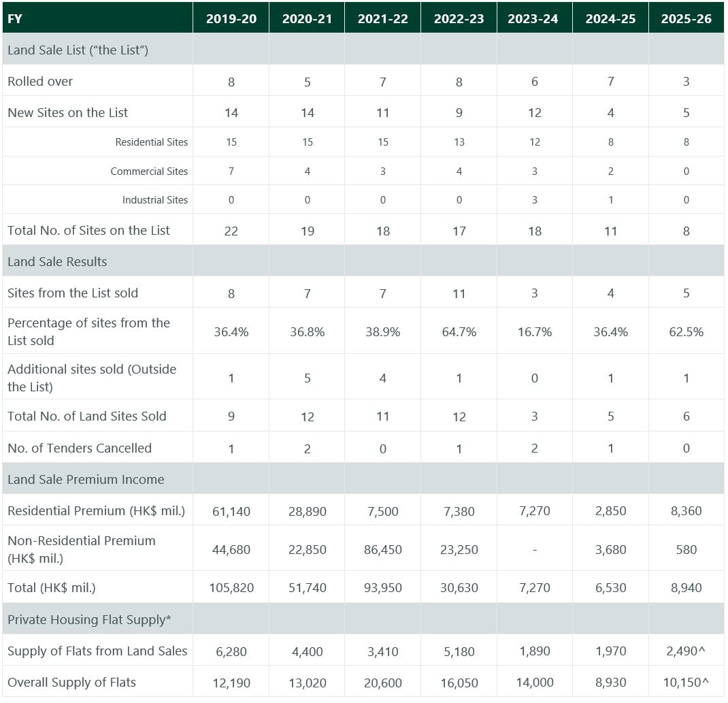The height and width of the screenshot is (703, 728).
Task: Click the FY column header
Action: point(15,19)
